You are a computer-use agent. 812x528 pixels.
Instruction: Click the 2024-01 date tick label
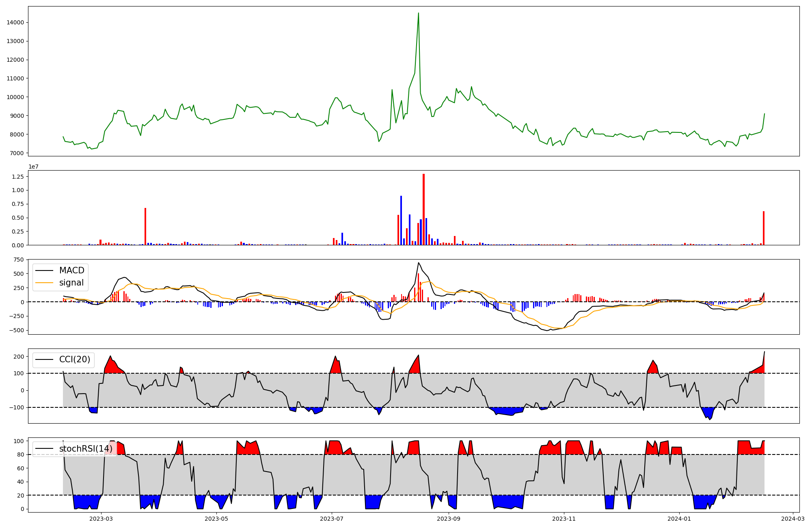pyautogui.click(x=679, y=519)
